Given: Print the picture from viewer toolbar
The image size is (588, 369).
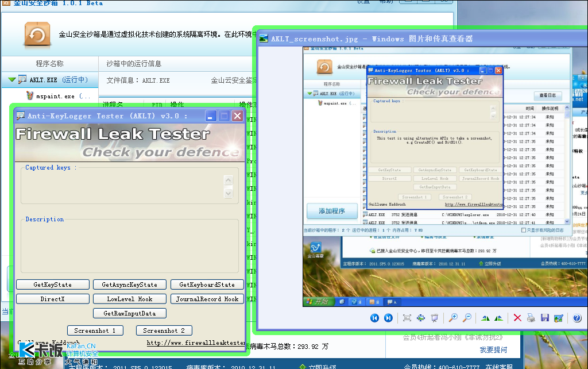Looking at the screenshot, I should coord(531,318).
